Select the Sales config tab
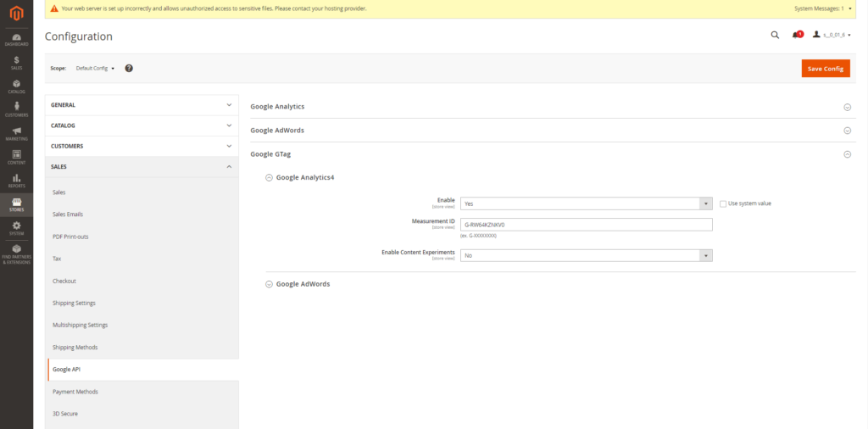The width and height of the screenshot is (868, 429). pos(142,192)
